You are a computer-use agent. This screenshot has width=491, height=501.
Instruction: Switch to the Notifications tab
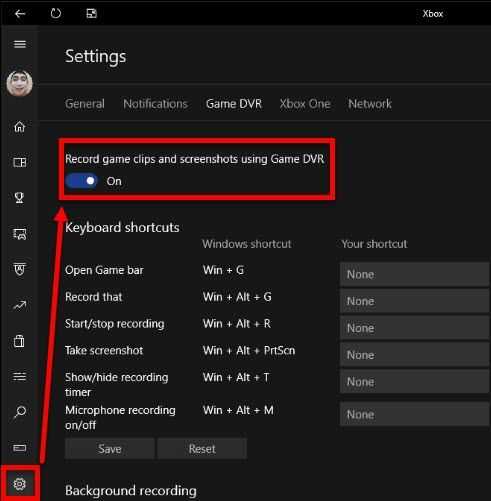coord(155,104)
